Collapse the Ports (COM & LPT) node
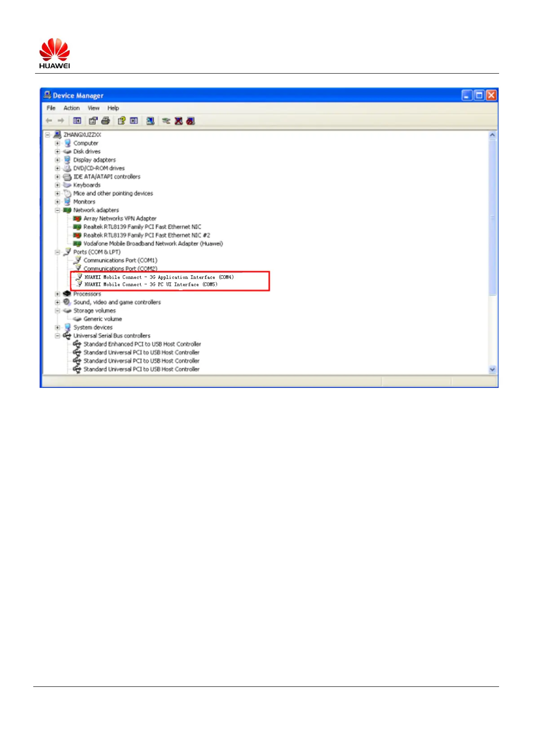The width and height of the screenshot is (535, 756). click(x=57, y=252)
